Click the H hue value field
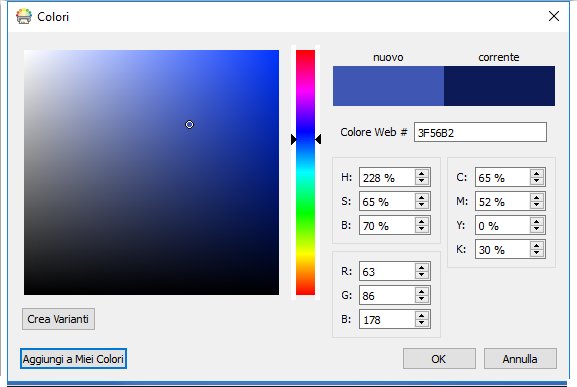 coord(387,177)
